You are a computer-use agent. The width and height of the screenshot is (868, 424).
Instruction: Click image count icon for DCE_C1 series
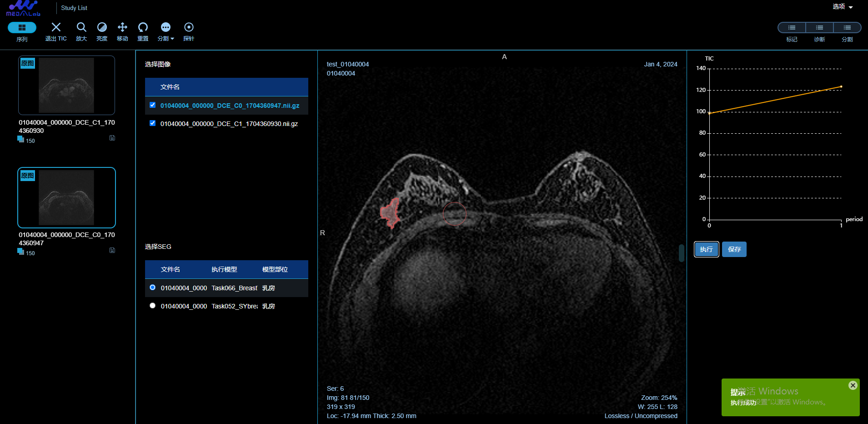[20, 139]
